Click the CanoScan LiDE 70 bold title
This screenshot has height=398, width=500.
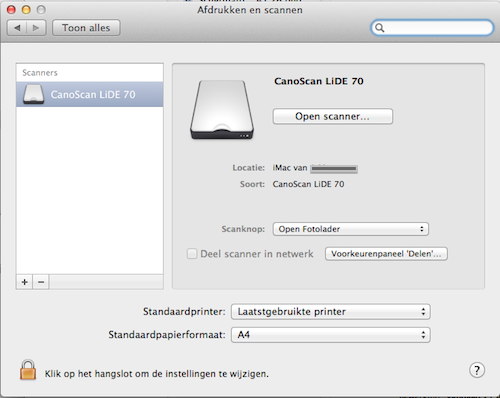pos(319,81)
